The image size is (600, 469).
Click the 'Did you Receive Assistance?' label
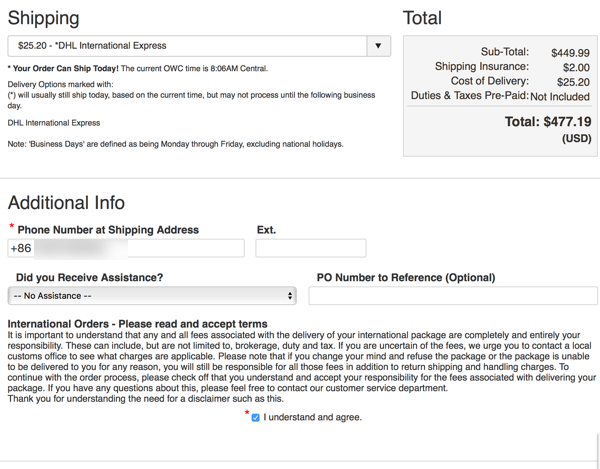tap(90, 277)
